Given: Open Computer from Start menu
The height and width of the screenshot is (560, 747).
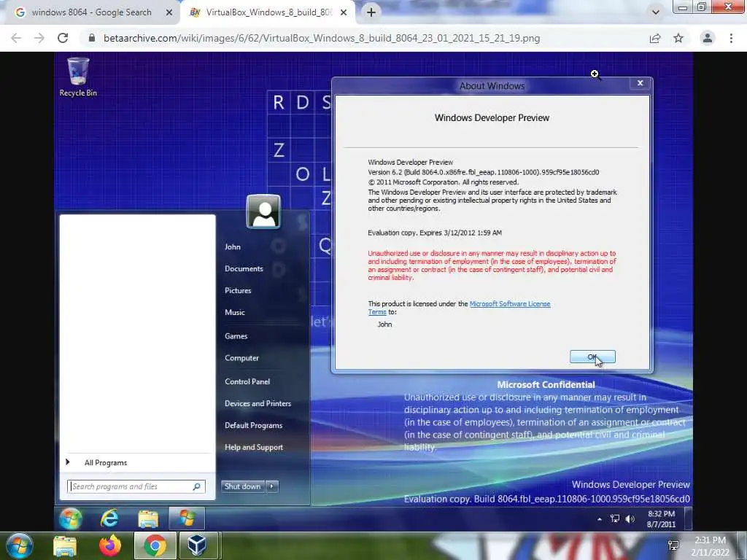Looking at the screenshot, I should coord(241,358).
